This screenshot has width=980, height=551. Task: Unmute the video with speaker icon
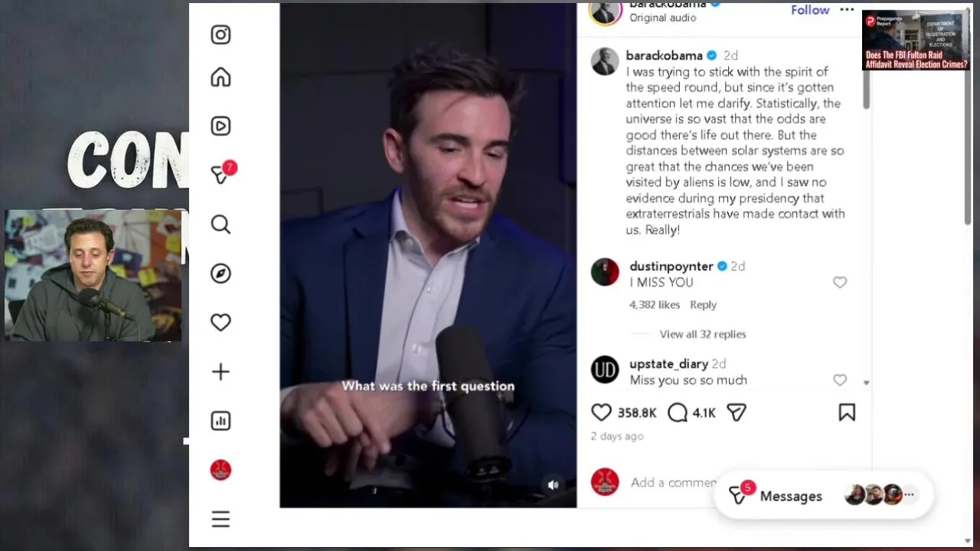click(554, 484)
